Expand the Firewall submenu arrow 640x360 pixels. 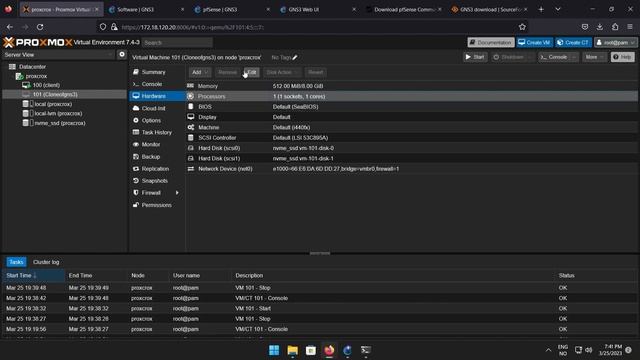pyautogui.click(x=177, y=193)
